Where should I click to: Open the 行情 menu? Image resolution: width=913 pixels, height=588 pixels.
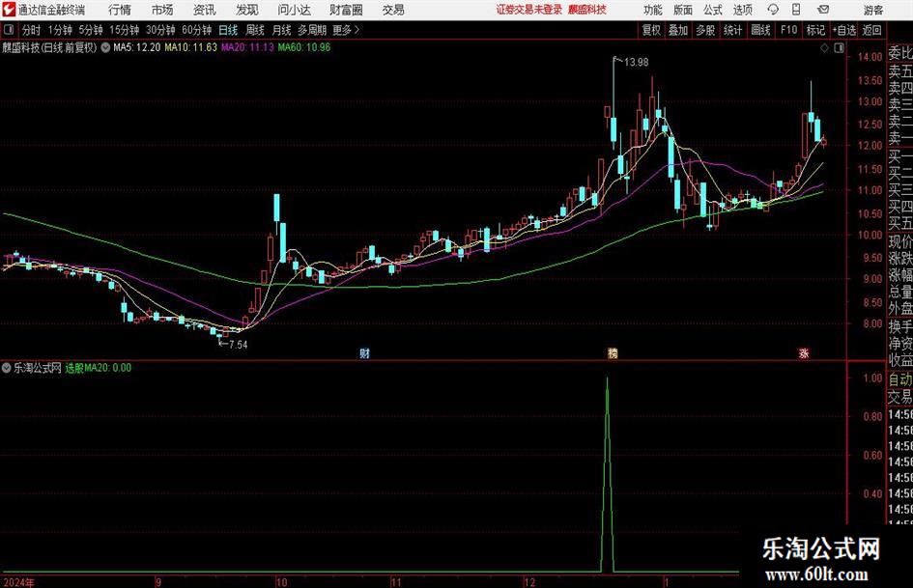pos(120,10)
